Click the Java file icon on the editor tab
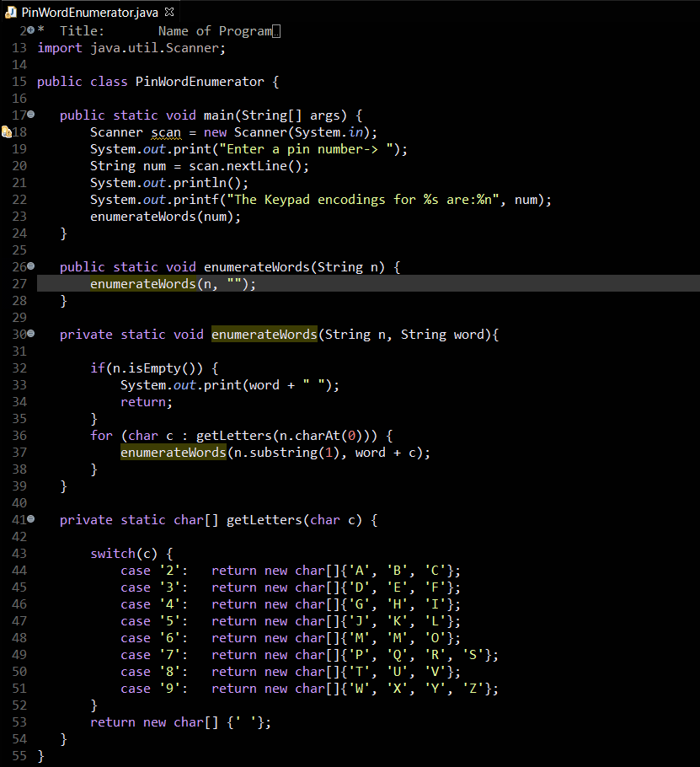 (10, 13)
